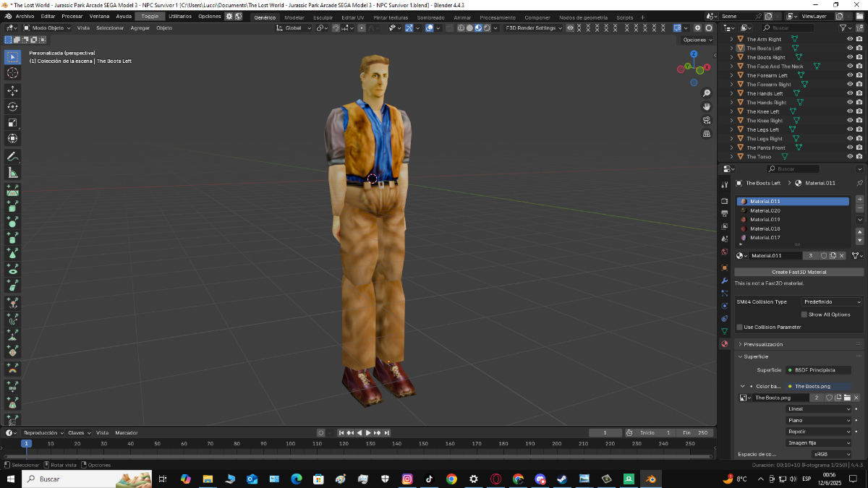The height and width of the screenshot is (488, 868).
Task: Toggle the camera view gizmo
Action: 707,121
